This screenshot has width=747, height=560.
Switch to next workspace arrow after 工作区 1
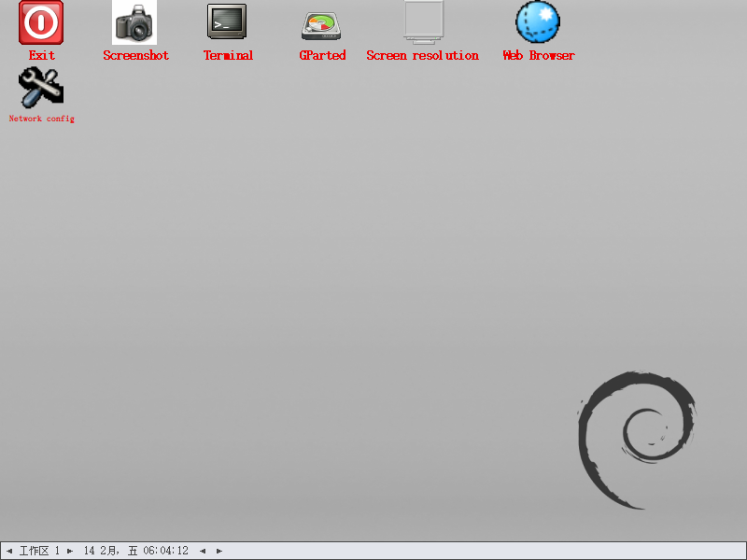coord(70,551)
